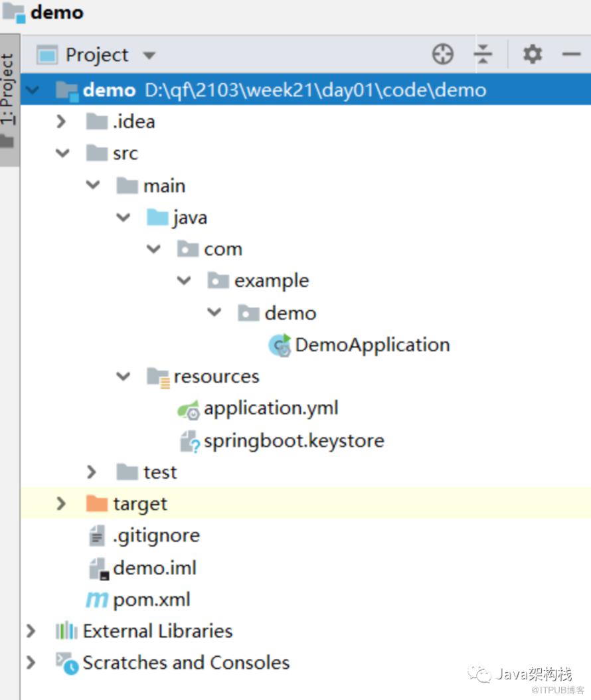Expand the target folder node
The image size is (591, 700).
pos(61,503)
